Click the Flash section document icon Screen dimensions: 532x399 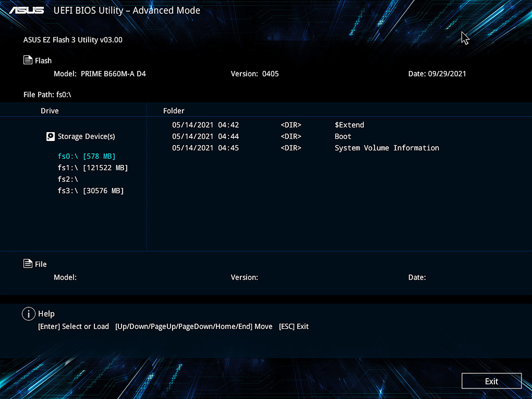pos(28,60)
